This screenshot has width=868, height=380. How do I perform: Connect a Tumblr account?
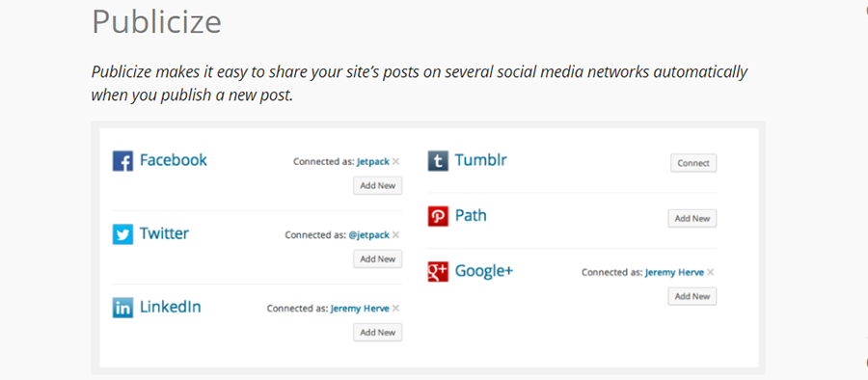coord(693,163)
